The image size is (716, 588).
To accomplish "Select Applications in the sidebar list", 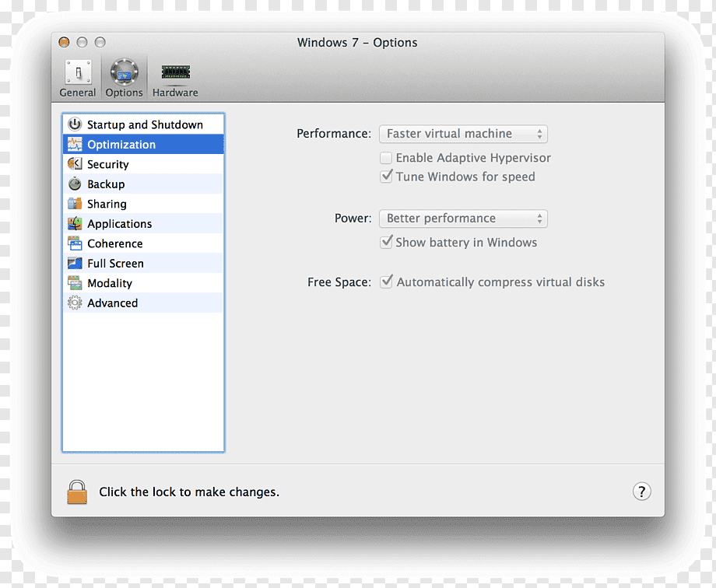I will tap(143, 224).
